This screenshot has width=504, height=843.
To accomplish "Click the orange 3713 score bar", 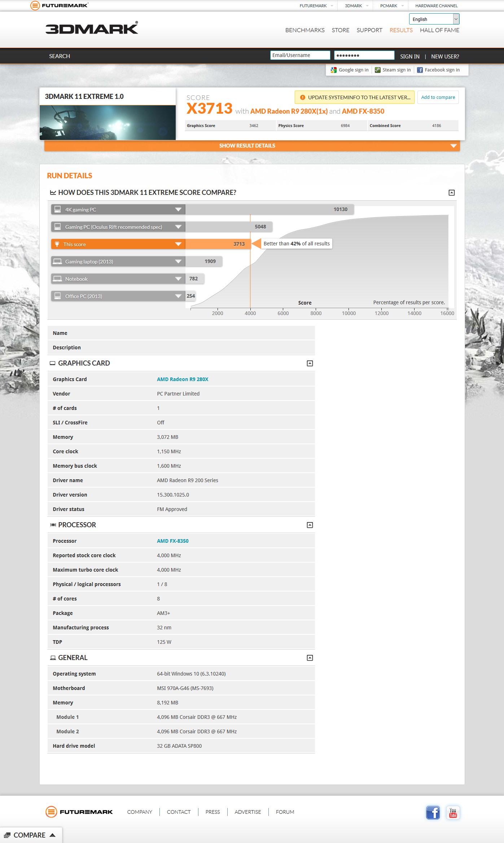I will pyautogui.click(x=218, y=244).
